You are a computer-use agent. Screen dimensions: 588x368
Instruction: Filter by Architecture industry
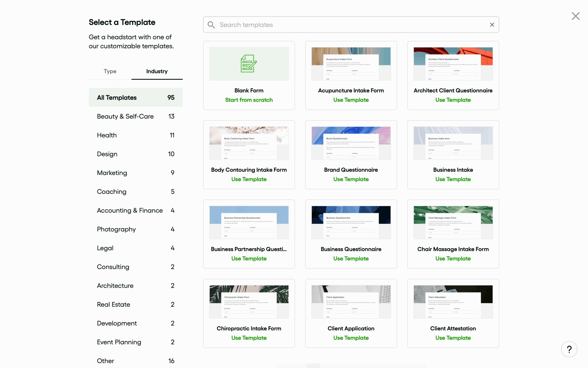[136, 286]
